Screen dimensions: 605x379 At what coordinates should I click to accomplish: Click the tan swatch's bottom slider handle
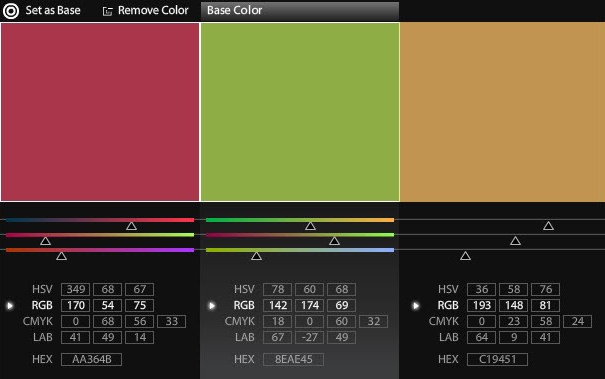point(465,256)
